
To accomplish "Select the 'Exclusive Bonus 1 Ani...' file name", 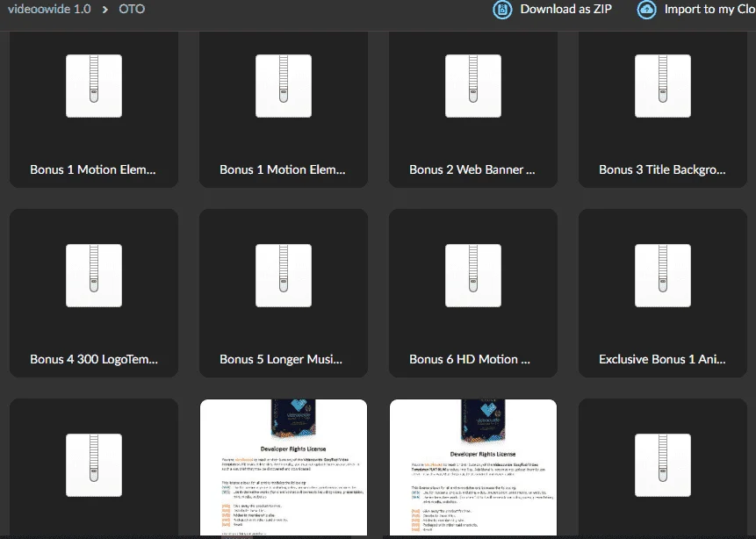I will [662, 359].
